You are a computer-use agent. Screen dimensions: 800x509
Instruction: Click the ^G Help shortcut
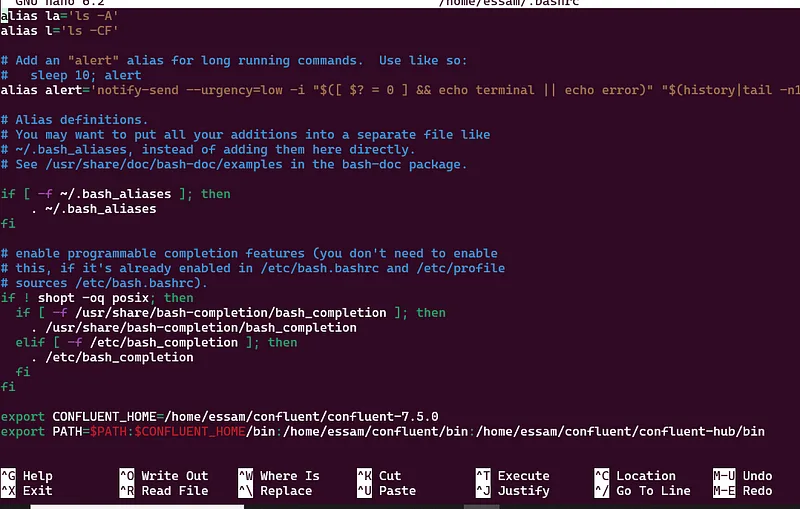click(27, 476)
